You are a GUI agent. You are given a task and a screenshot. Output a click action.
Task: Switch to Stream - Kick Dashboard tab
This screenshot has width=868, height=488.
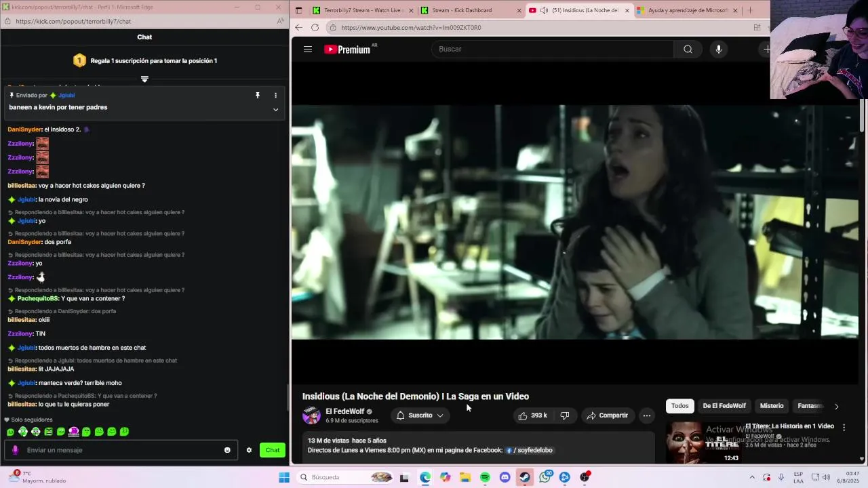click(471, 10)
